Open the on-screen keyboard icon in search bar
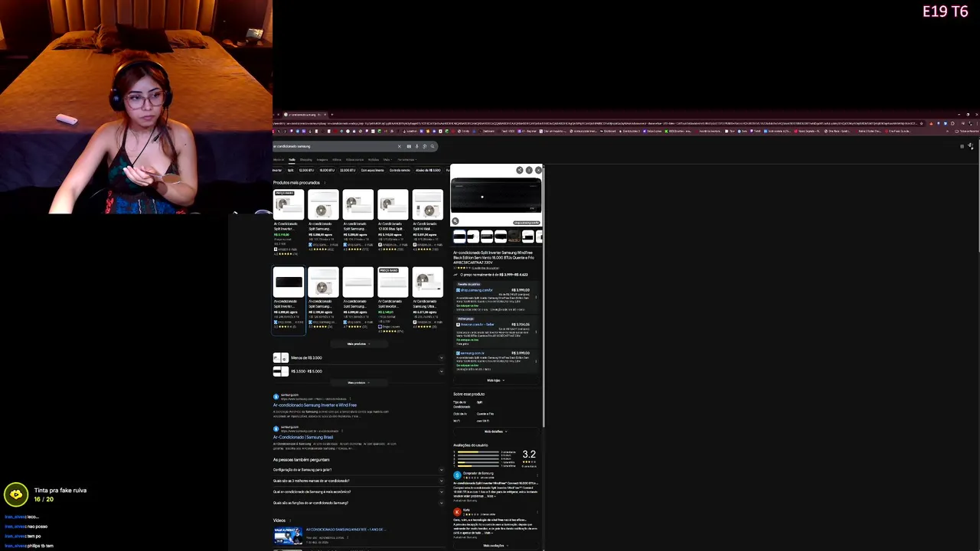 [x=409, y=146]
